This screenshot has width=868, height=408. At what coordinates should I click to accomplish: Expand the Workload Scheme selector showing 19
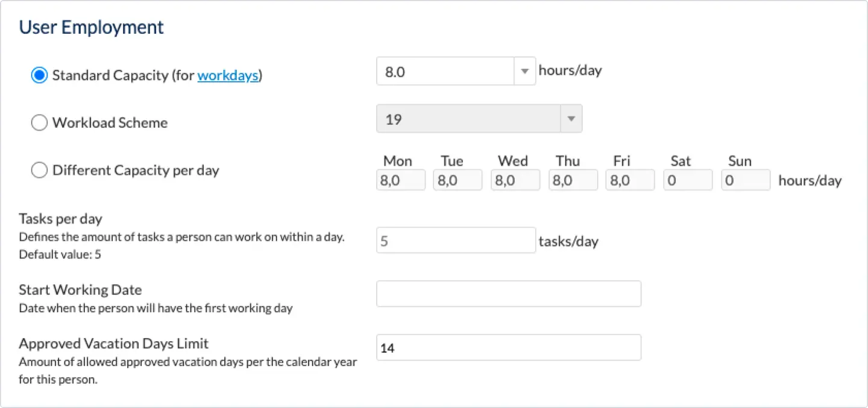point(570,118)
